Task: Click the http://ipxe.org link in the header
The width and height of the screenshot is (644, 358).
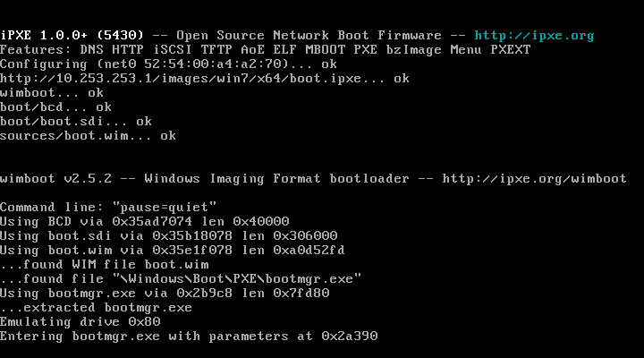Action: pos(534,36)
